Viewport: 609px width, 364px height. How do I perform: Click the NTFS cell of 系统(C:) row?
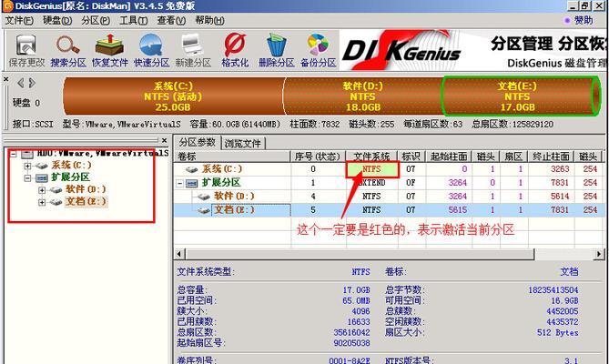click(371, 169)
